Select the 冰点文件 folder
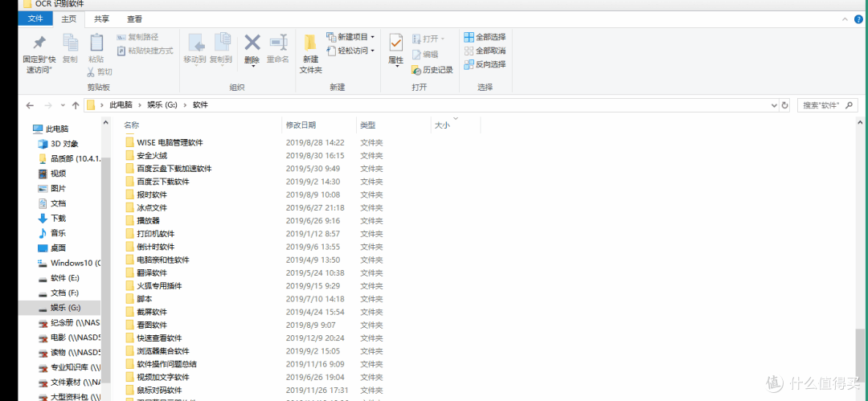This screenshot has height=401, width=868. pyautogui.click(x=146, y=207)
